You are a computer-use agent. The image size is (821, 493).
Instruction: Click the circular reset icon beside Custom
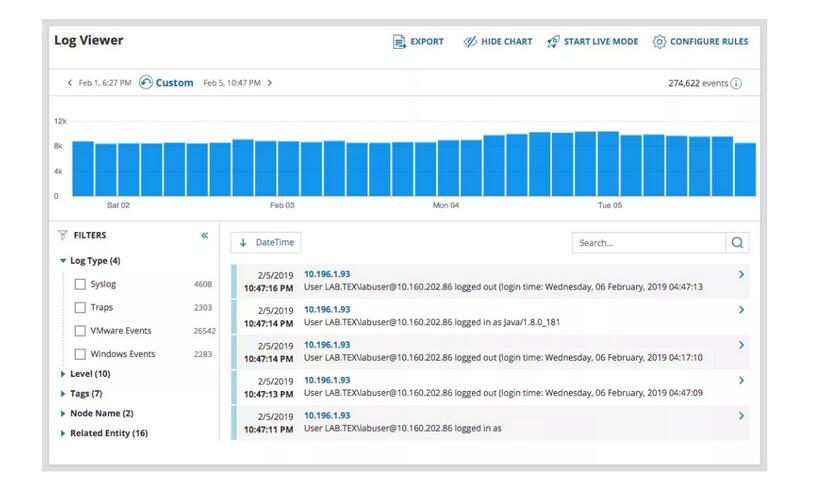[146, 83]
